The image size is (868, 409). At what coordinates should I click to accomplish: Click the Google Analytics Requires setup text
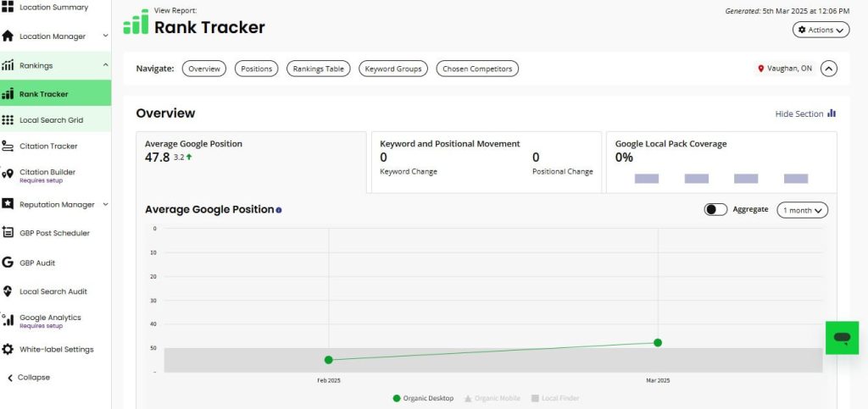coord(41,326)
